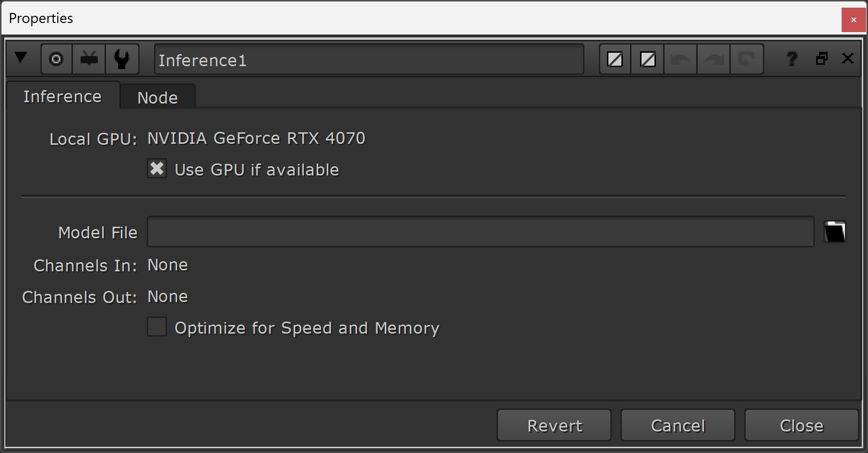Float the Inference1 properties panel

click(x=822, y=58)
